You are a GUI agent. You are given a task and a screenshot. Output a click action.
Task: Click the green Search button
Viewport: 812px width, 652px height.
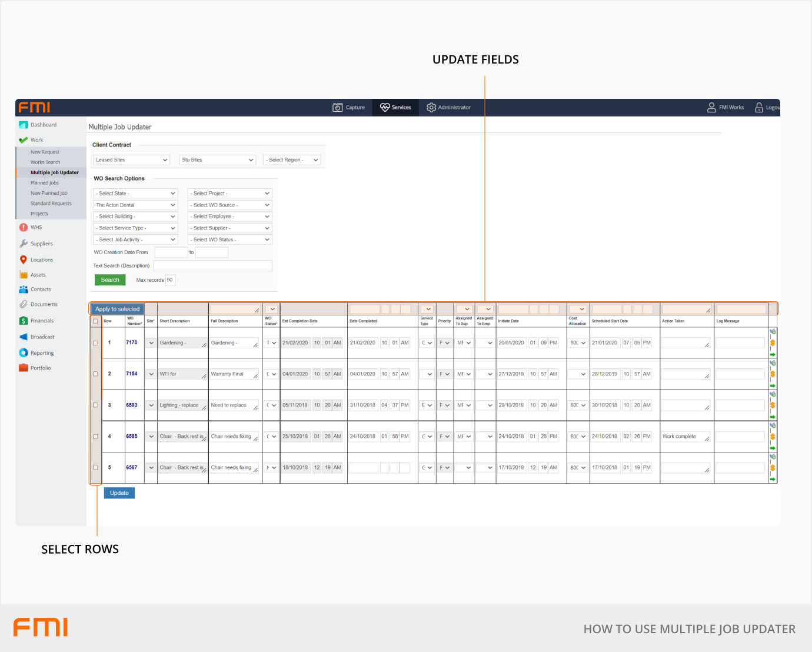pyautogui.click(x=110, y=280)
